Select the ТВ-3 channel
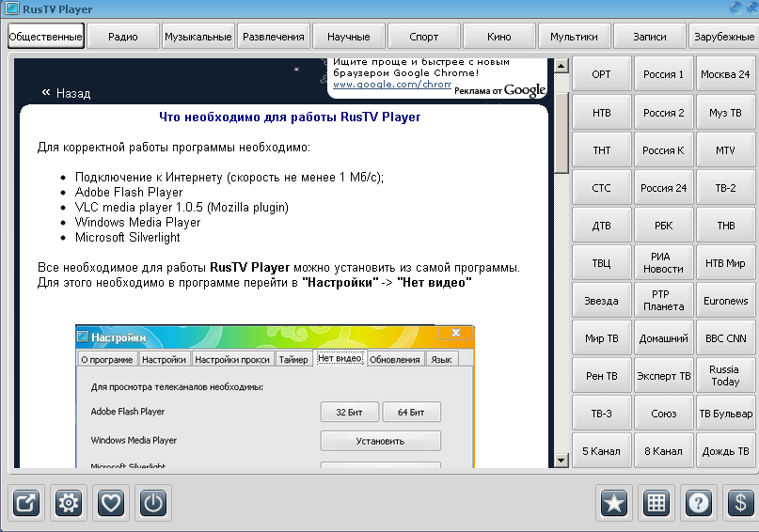The height and width of the screenshot is (532, 759). (602, 414)
